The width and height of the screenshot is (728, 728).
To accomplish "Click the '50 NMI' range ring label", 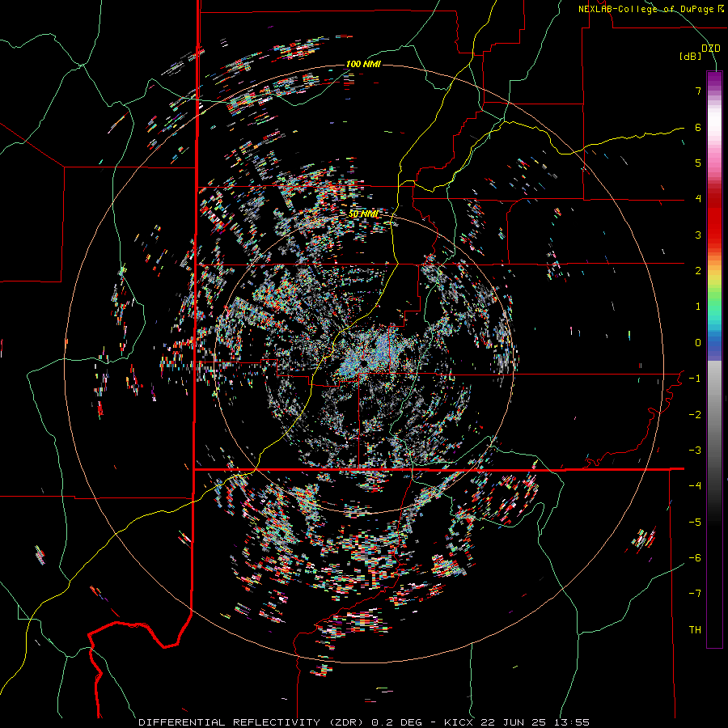I will pyautogui.click(x=363, y=214).
